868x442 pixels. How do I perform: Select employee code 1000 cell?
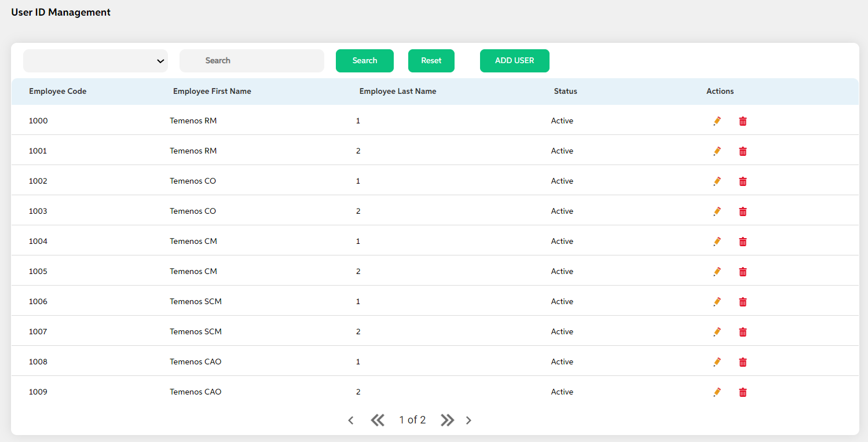(x=38, y=120)
